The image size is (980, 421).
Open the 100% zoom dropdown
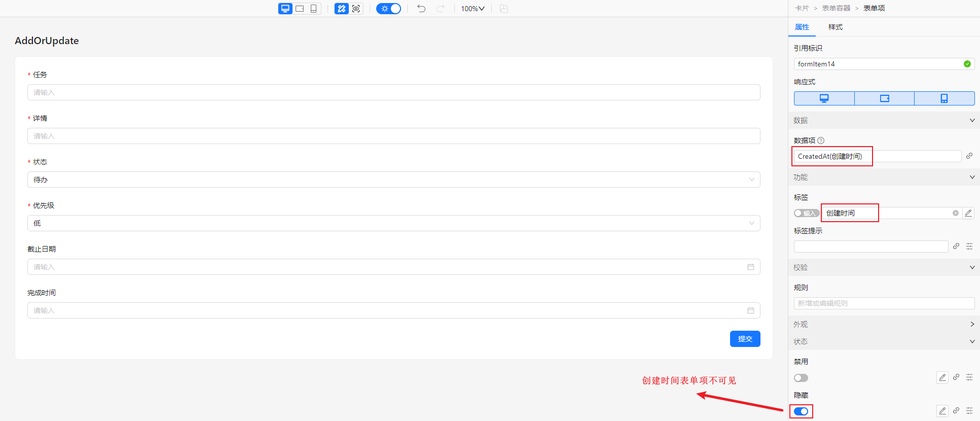click(473, 9)
